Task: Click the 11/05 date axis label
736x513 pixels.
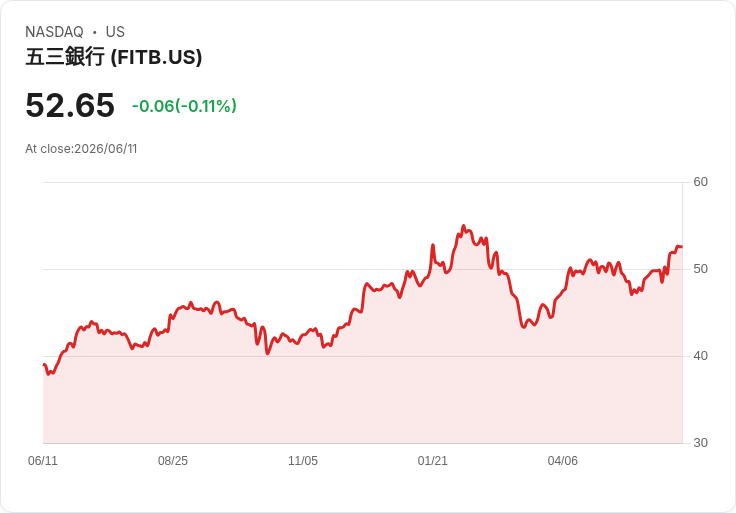Action: pyautogui.click(x=303, y=460)
